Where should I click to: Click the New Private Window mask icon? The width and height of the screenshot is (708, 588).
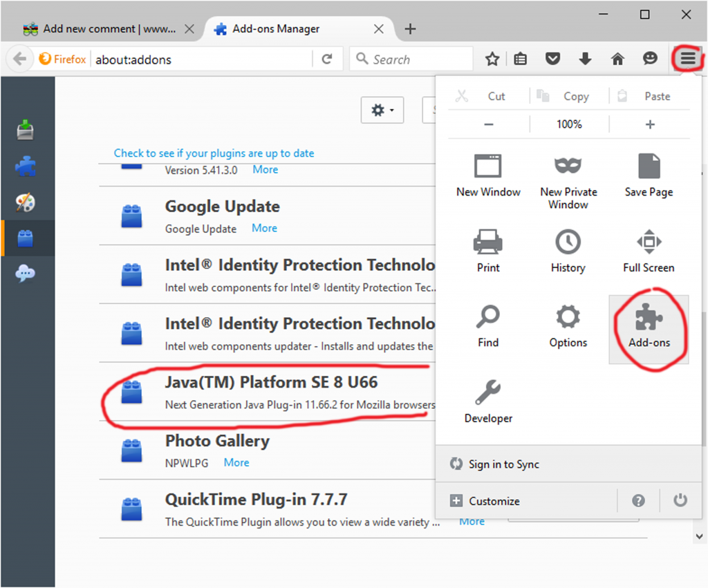568,166
